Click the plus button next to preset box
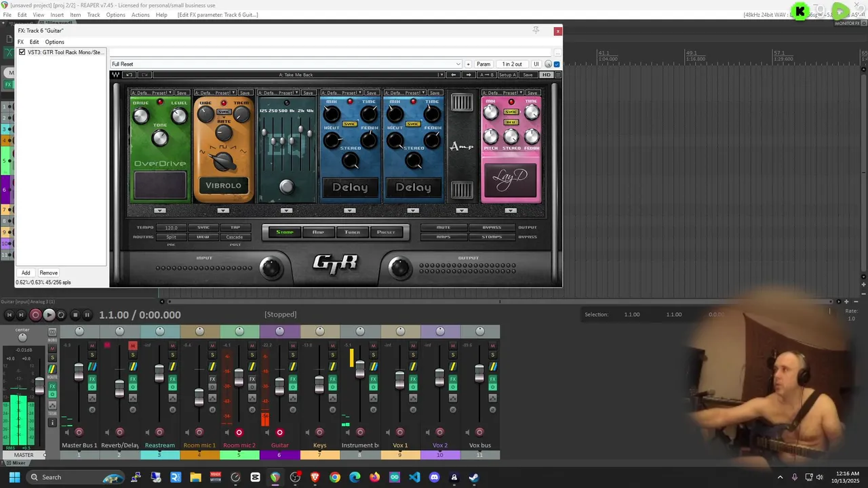This screenshot has height=488, width=868. point(468,64)
